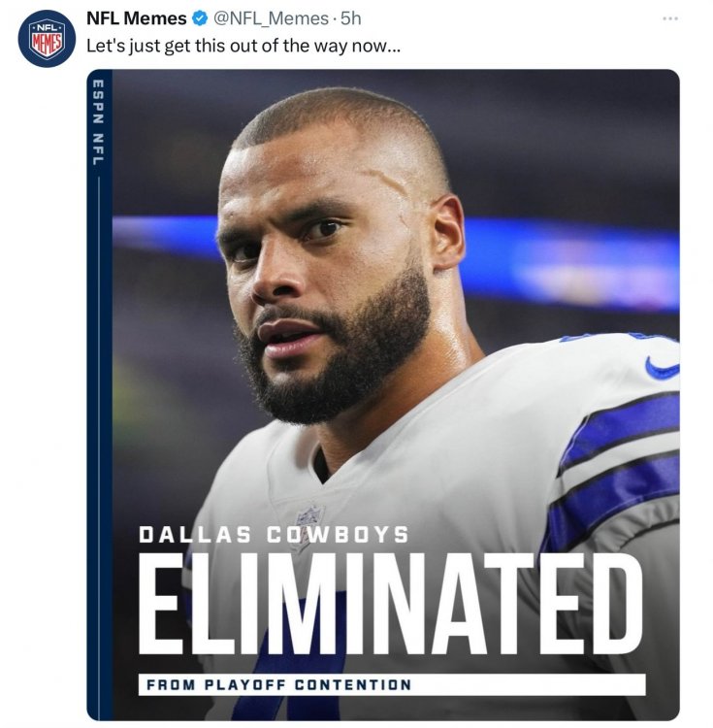Open the NFL Memes profile avatar
Image resolution: width=713 pixels, height=728 pixels.
point(47,37)
